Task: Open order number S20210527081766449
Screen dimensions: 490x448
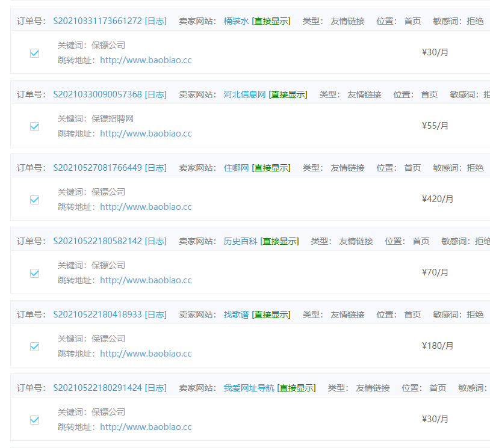Action: click(98, 168)
